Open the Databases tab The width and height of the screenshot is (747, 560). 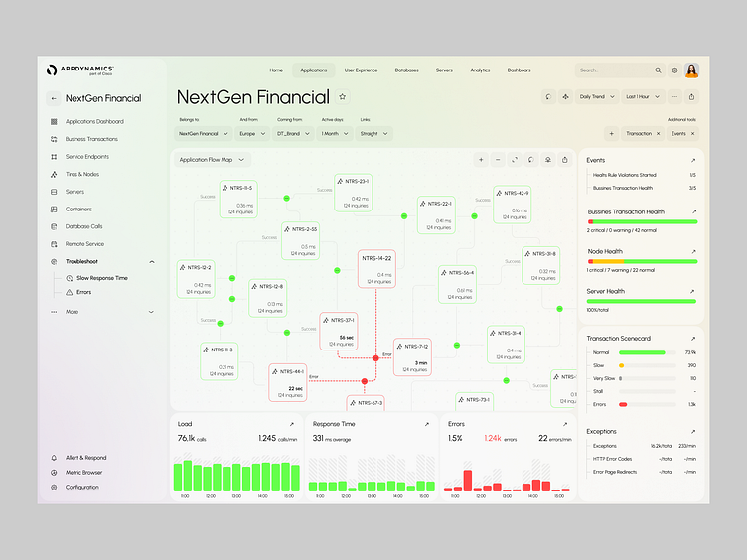pos(407,70)
